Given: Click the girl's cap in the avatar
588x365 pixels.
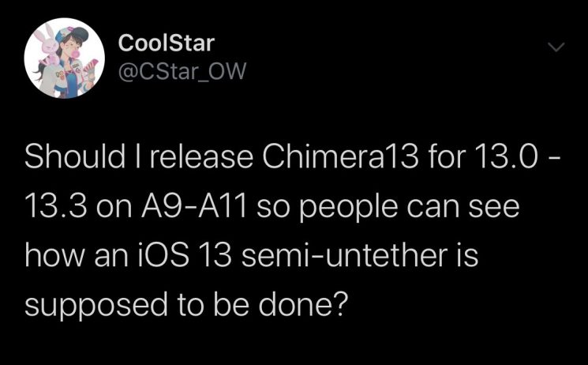Looking at the screenshot, I should [72, 34].
